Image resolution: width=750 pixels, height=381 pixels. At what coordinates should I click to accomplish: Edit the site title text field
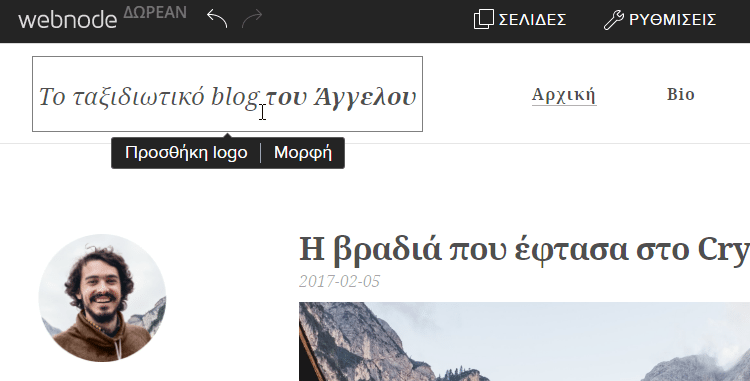[x=227, y=94]
